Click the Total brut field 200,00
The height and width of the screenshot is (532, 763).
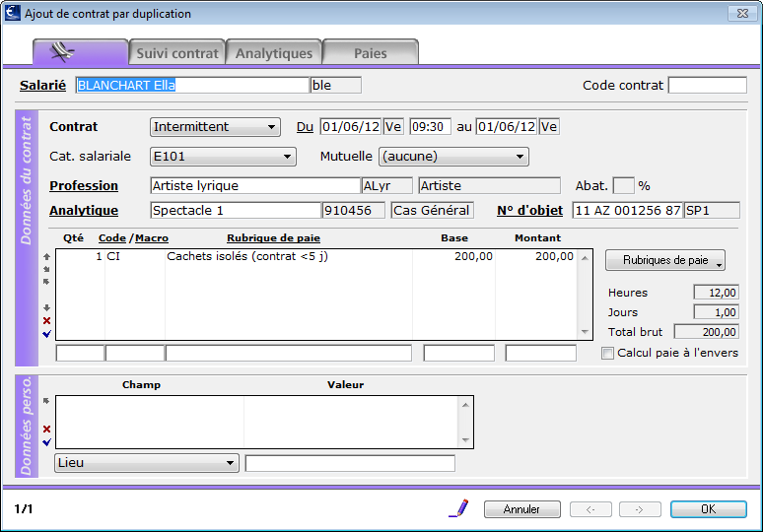707,332
